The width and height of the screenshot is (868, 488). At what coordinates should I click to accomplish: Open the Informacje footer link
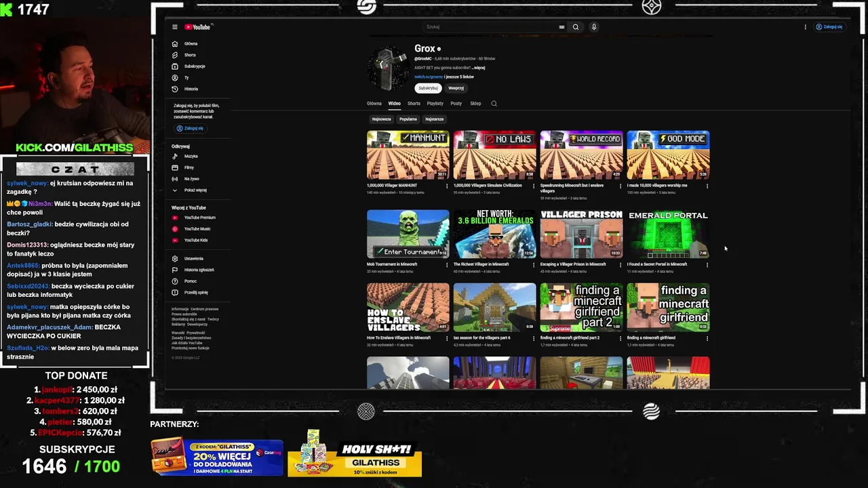pos(180,309)
